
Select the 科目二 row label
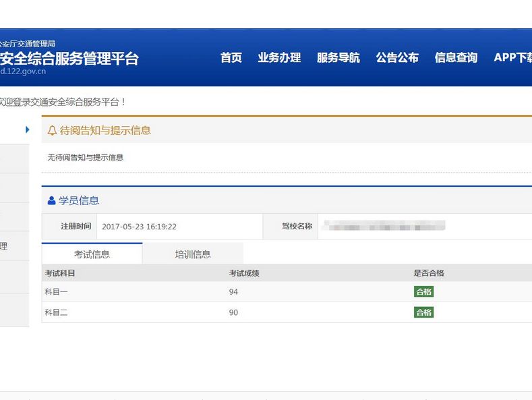point(56,312)
